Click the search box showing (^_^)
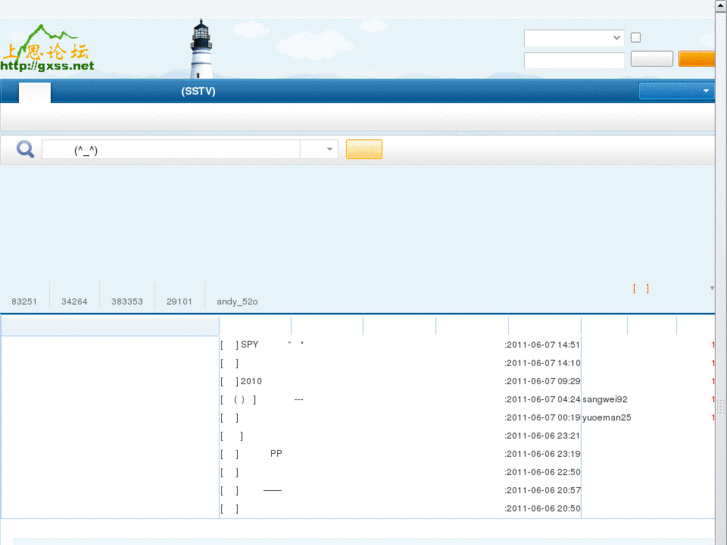The height and width of the screenshot is (545, 727). [x=171, y=149]
